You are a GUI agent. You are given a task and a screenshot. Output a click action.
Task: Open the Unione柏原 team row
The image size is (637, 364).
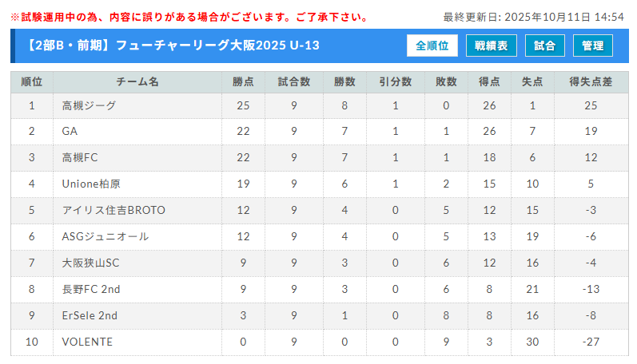pyautogui.click(x=91, y=184)
